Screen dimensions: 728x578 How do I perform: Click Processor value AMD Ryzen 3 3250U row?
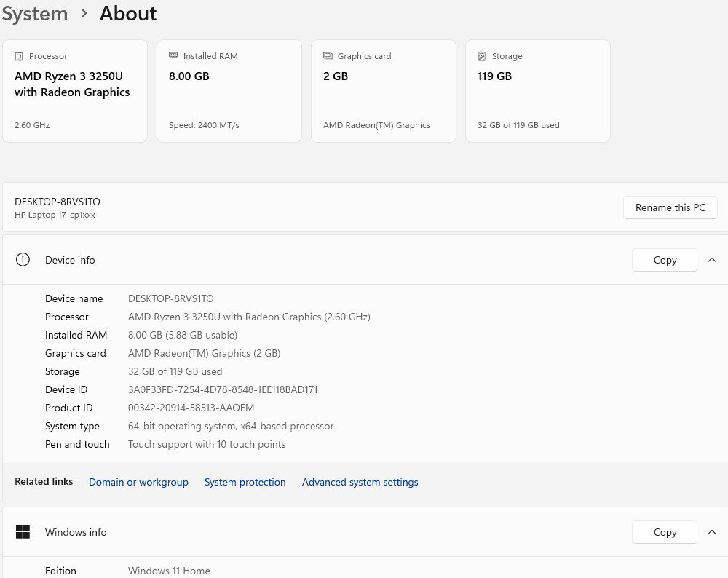pos(249,317)
